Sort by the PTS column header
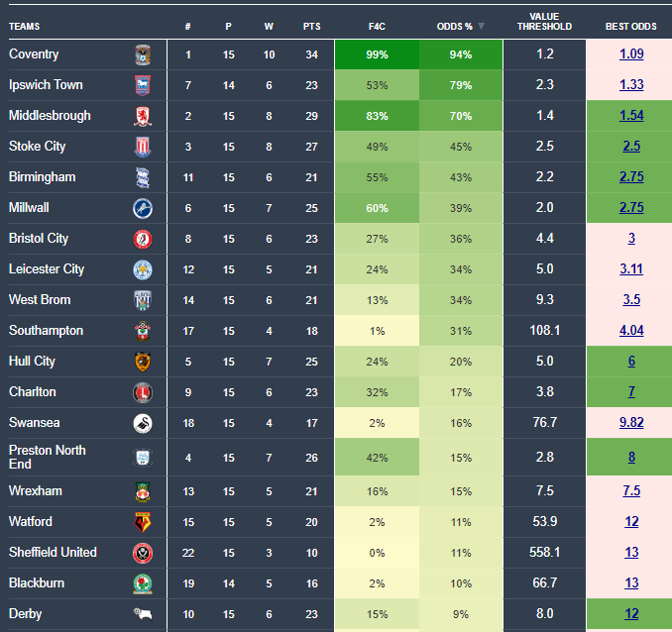This screenshot has width=672, height=632. (311, 27)
